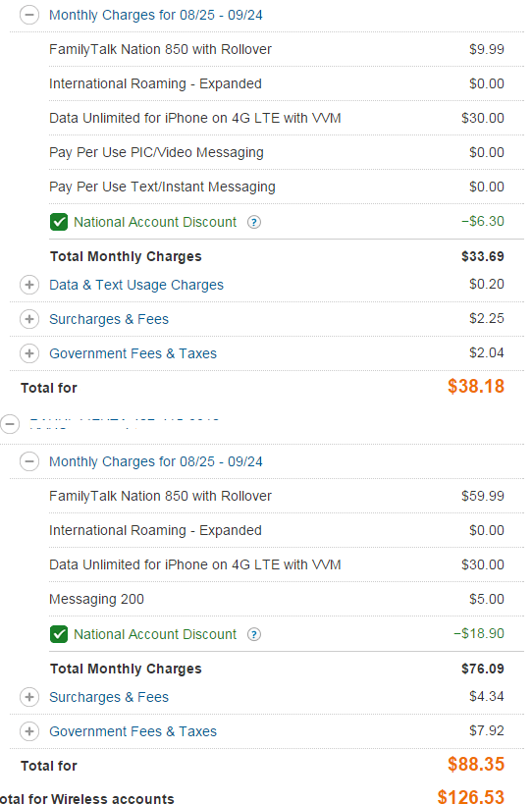Screen dimensions: 532x804
Task: Click green checkmark for the -$18.90 National Account Discount
Action: pos(59,634)
